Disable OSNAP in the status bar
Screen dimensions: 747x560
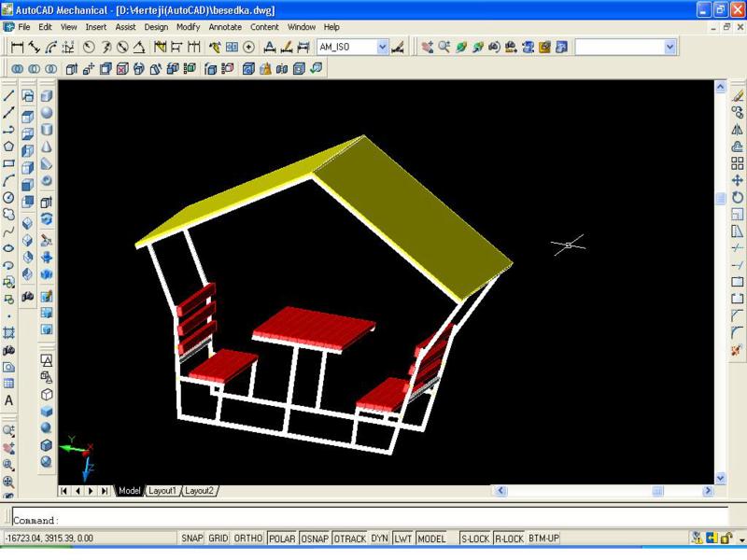pos(315,539)
